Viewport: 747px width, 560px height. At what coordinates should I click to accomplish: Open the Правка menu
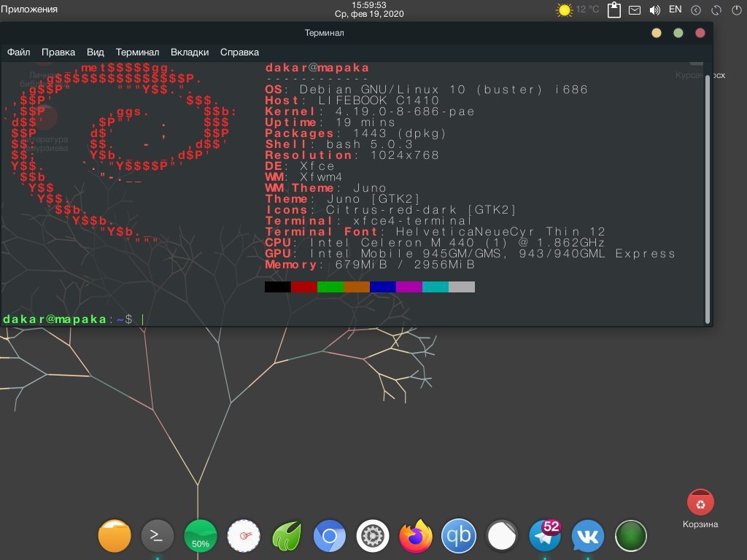point(58,52)
